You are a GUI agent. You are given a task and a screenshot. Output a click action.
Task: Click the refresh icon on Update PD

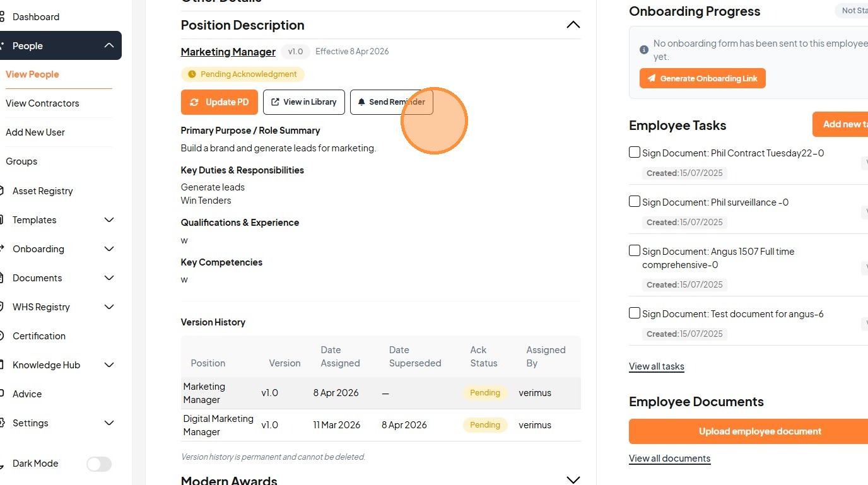(194, 102)
